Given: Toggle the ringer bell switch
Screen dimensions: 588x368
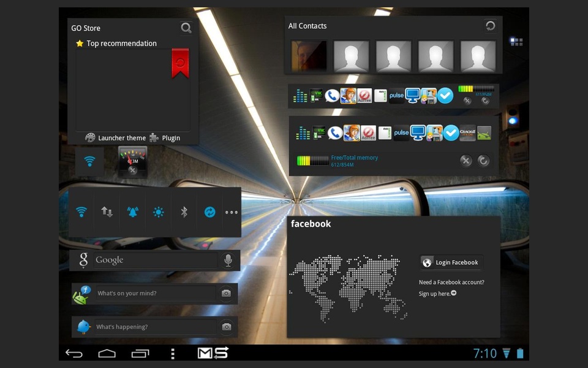Looking at the screenshot, I should click(132, 212).
